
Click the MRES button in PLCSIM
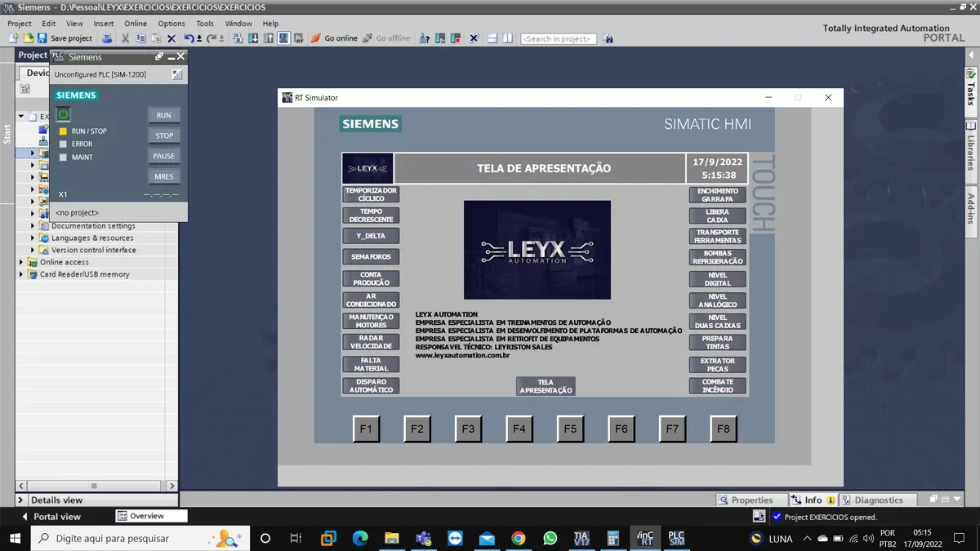(x=164, y=176)
